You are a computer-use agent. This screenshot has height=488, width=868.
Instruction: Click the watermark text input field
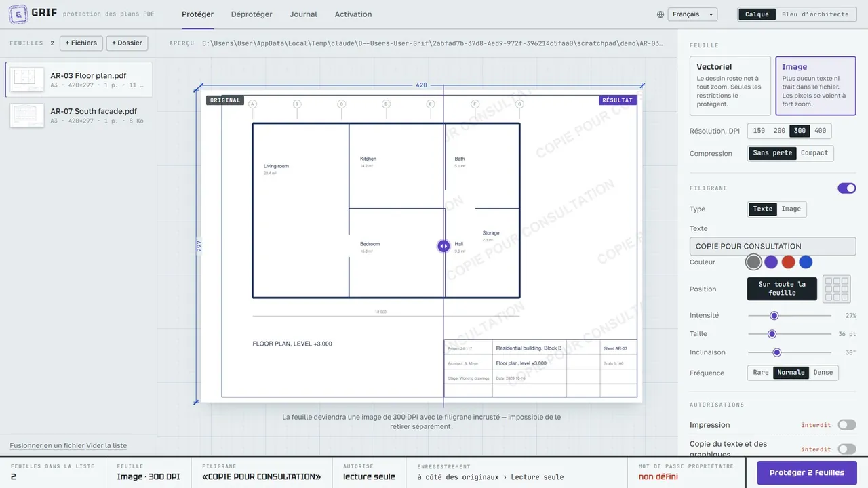(772, 246)
